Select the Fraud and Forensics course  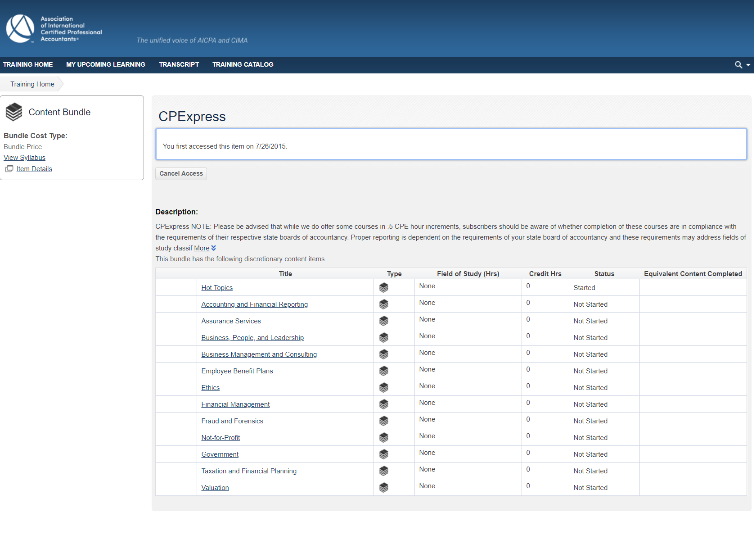(x=232, y=421)
